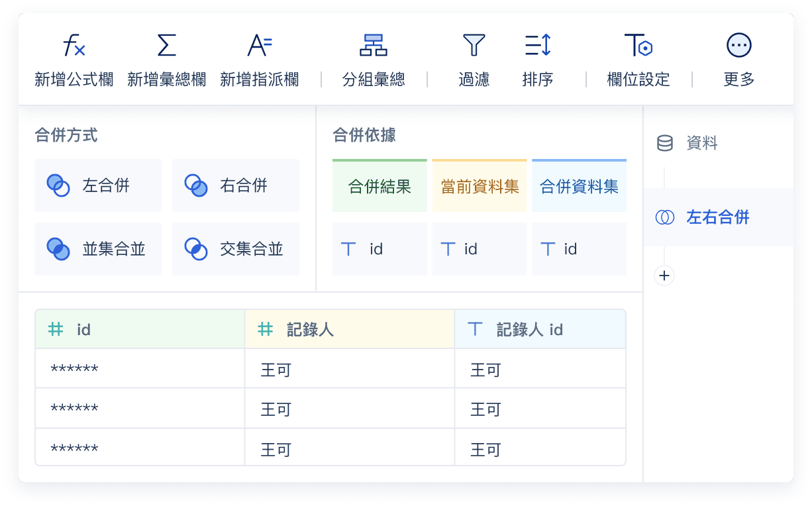Click the 新增公式欄 label

click(x=74, y=80)
